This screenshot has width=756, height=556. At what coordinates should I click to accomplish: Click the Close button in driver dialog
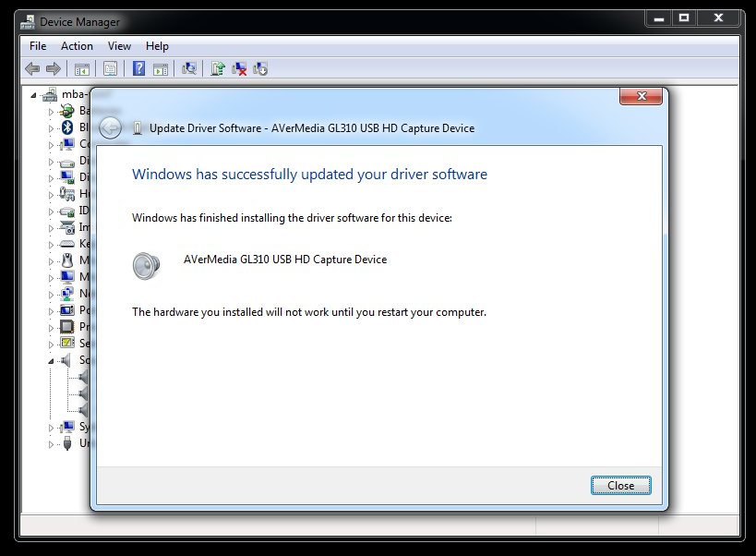(x=621, y=485)
